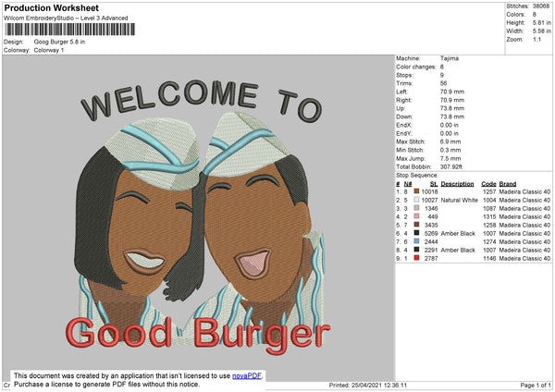The image size is (555, 392).
Task: Select the Max Jump value 7.5 mm
Action: pyautogui.click(x=450, y=158)
